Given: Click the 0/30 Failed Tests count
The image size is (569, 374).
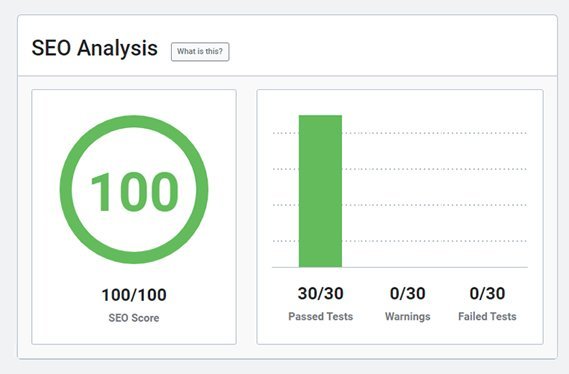Looking at the screenshot, I should (x=487, y=293).
